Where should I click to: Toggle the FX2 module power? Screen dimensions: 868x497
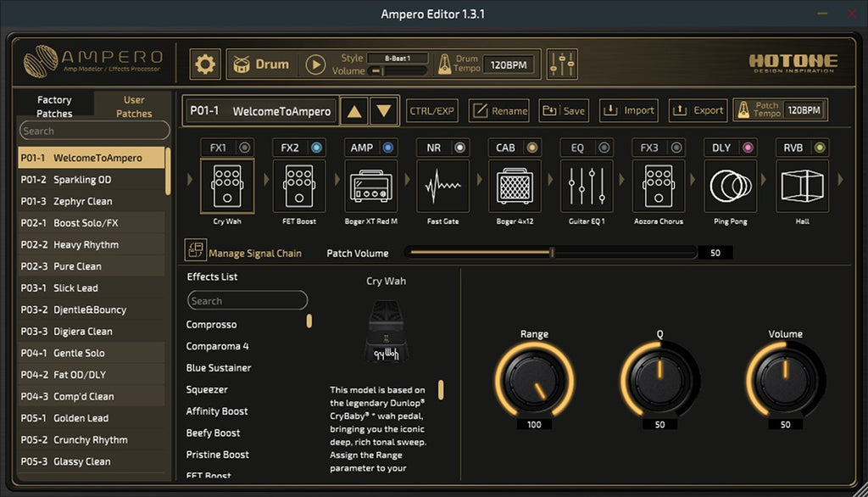point(316,148)
